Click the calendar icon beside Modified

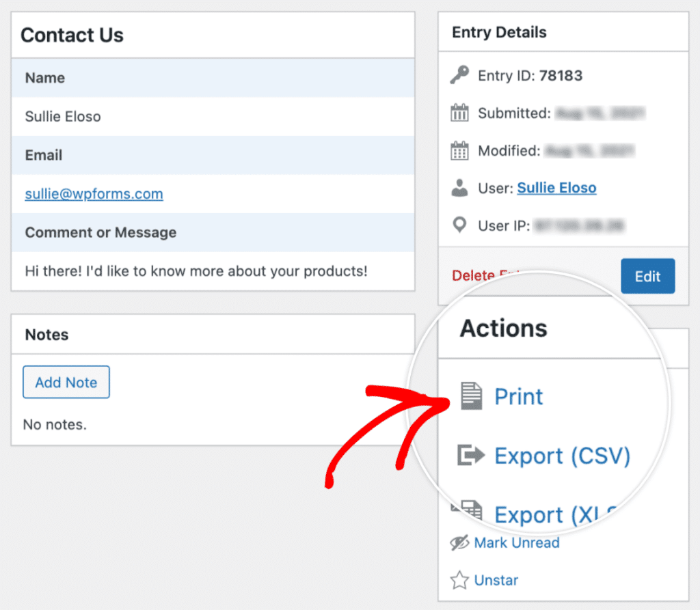tap(461, 150)
